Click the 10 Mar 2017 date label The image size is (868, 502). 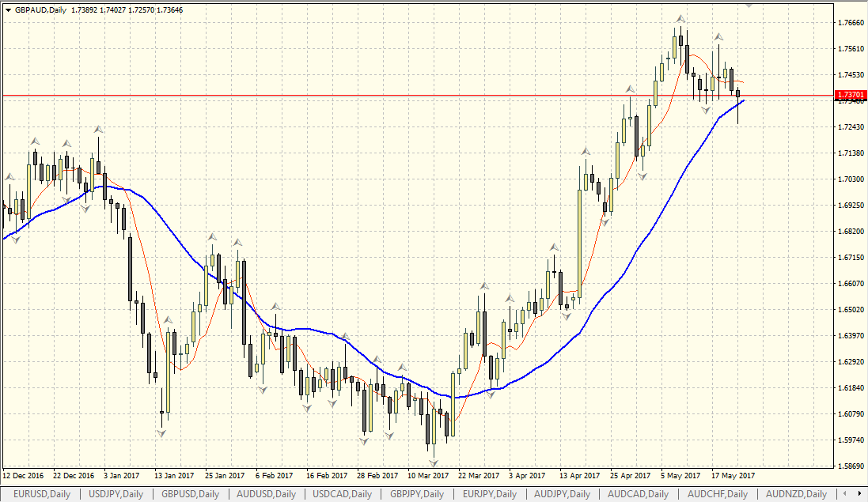click(x=428, y=475)
